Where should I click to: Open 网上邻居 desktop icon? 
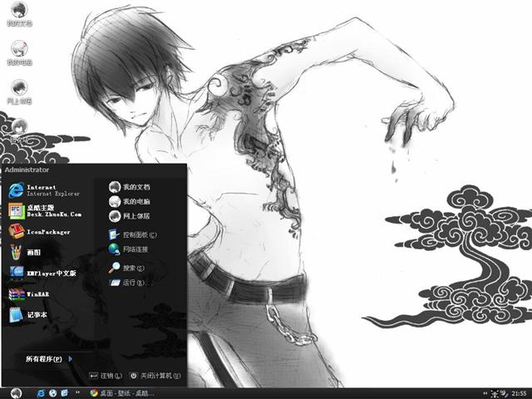(19, 92)
